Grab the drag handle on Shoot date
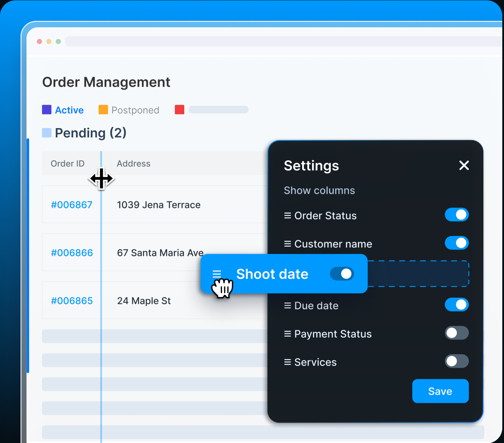Image resolution: width=504 pixels, height=443 pixels. (217, 274)
